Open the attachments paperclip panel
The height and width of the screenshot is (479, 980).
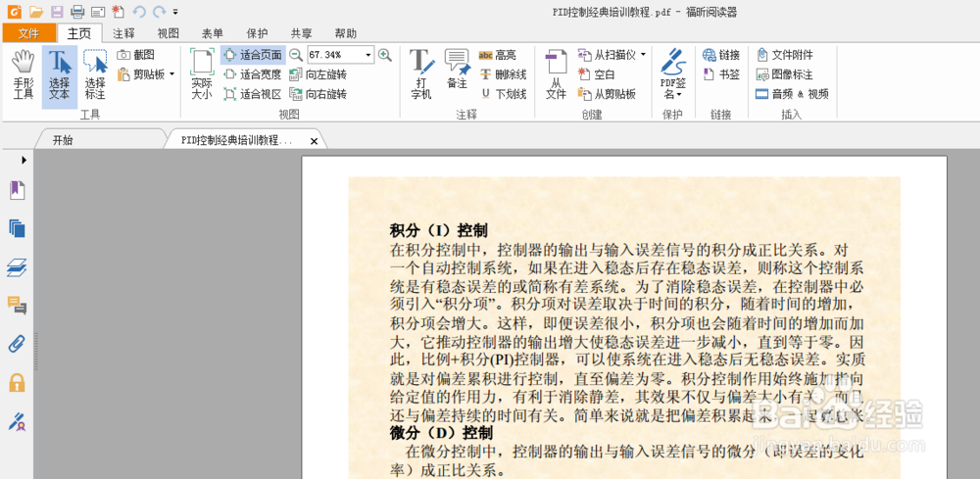[x=17, y=344]
